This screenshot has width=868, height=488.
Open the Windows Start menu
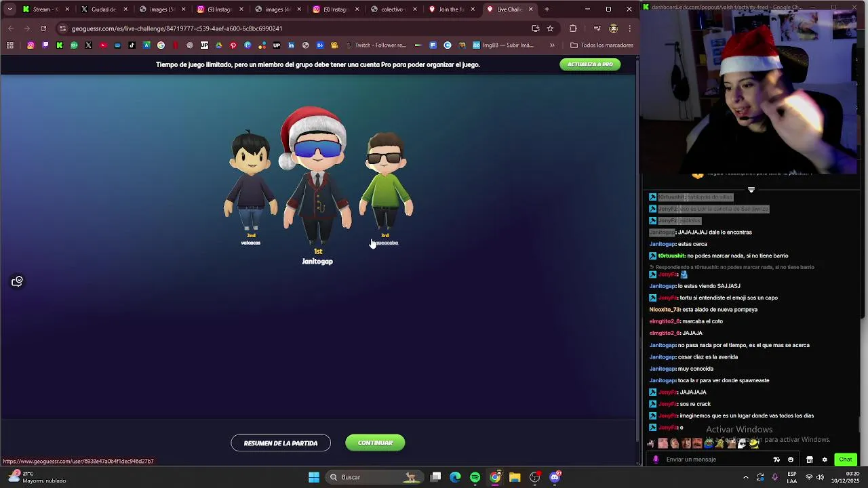(313, 477)
